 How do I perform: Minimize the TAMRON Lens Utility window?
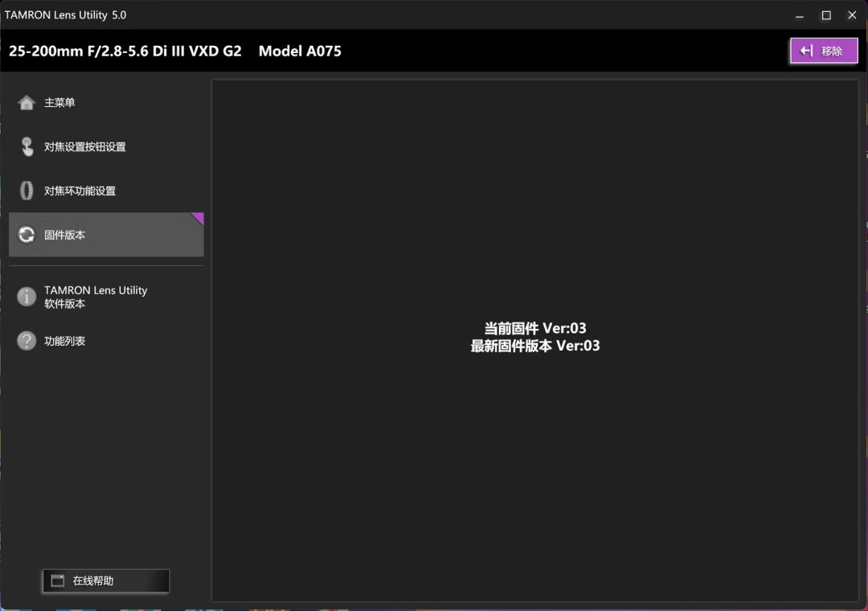coord(800,15)
